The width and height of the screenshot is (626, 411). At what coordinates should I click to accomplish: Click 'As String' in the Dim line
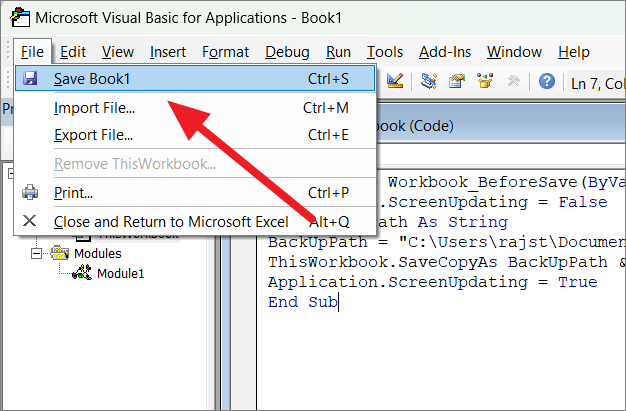pos(462,222)
